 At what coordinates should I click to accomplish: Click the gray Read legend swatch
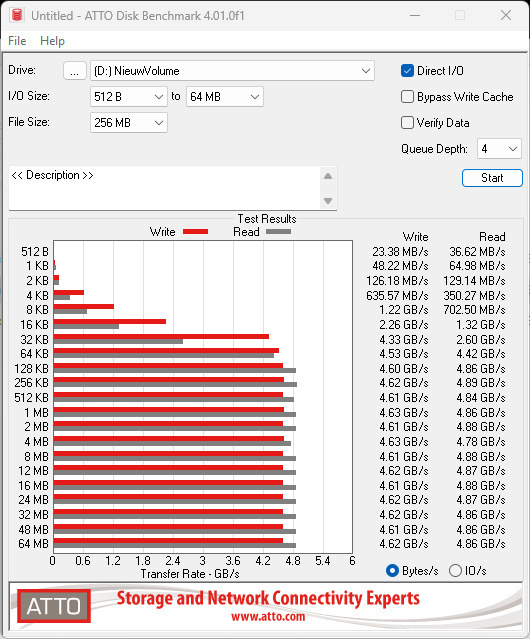pyautogui.click(x=278, y=232)
